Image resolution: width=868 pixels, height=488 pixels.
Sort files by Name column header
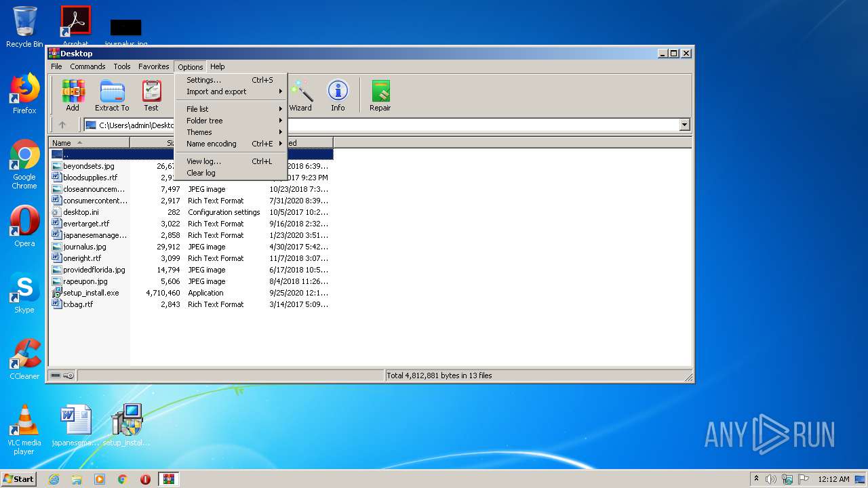pyautogui.click(x=89, y=143)
